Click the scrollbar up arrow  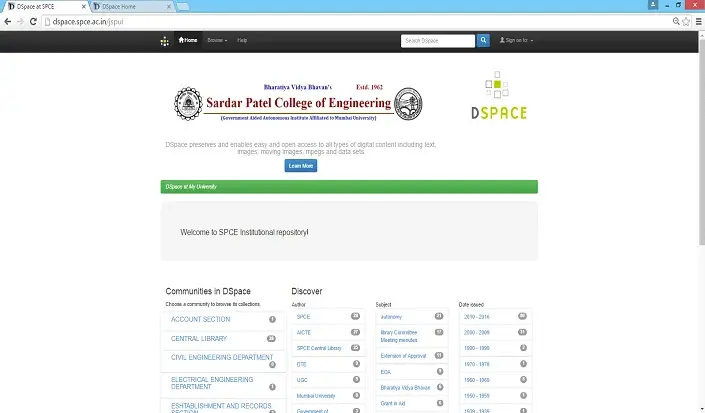pyautogui.click(x=702, y=35)
